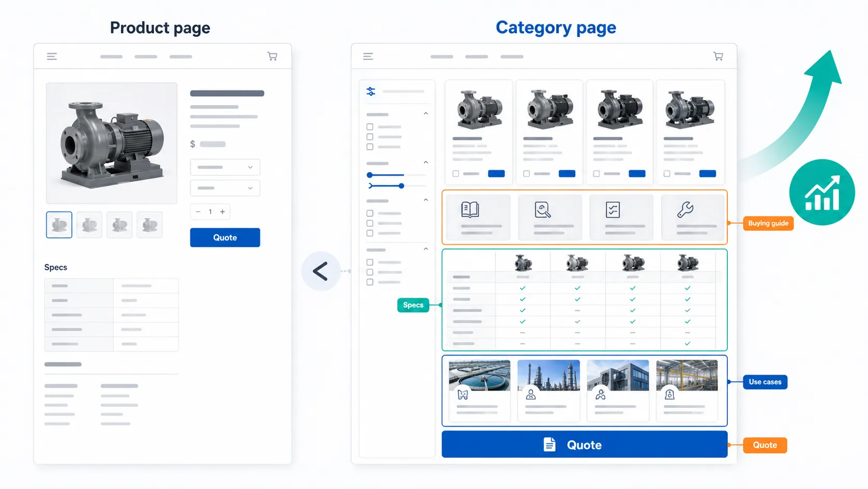Image resolution: width=868 pixels, height=489 pixels.
Task: Click first nav item in Product page header
Action: (111, 57)
